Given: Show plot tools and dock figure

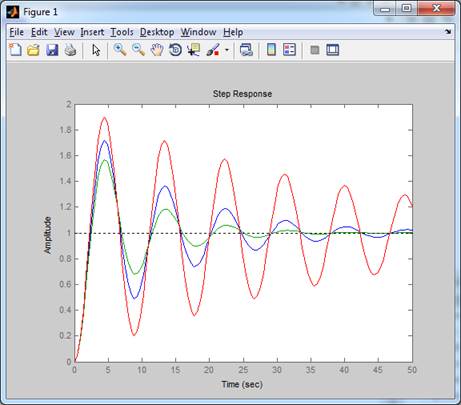Looking at the screenshot, I should click(x=333, y=50).
